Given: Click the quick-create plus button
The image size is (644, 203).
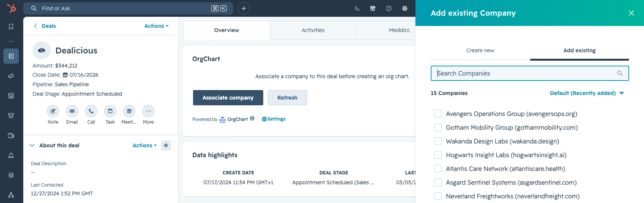Looking at the screenshot, I should coord(244,8).
